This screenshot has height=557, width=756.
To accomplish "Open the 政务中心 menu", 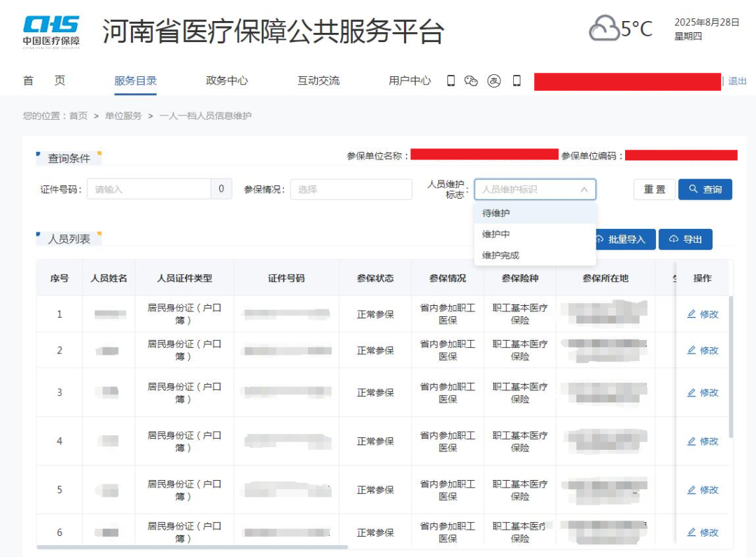I will click(225, 80).
